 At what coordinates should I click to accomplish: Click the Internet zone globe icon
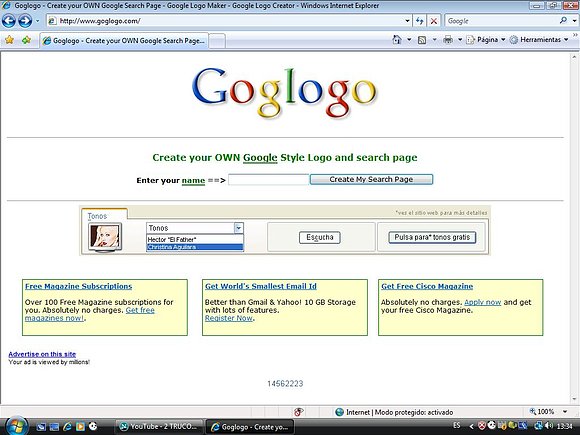point(339,412)
